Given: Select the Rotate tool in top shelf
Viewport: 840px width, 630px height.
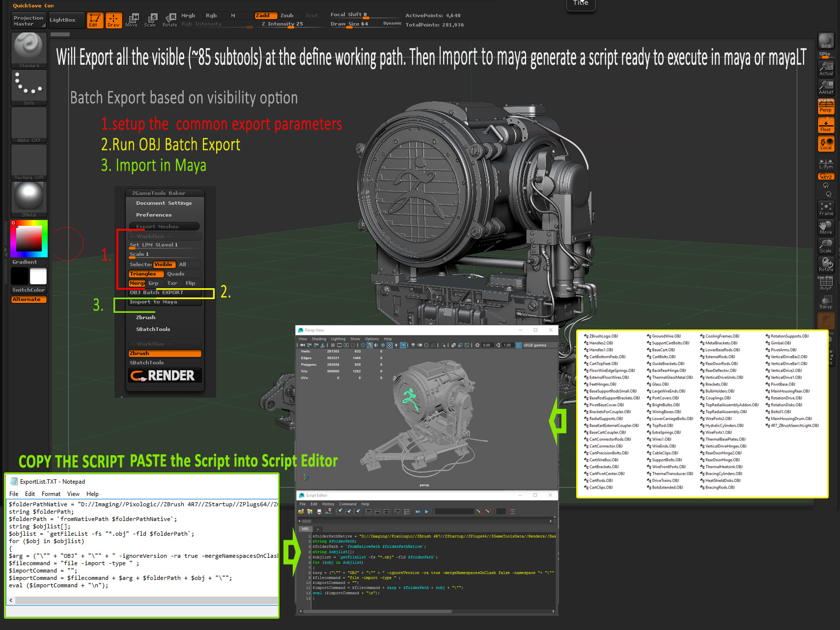Looking at the screenshot, I should click(x=170, y=20).
